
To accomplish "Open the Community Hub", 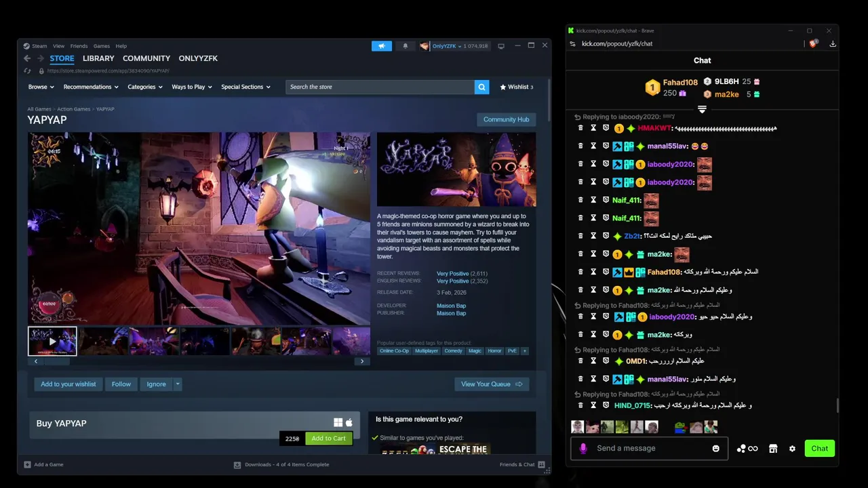I will coord(506,119).
